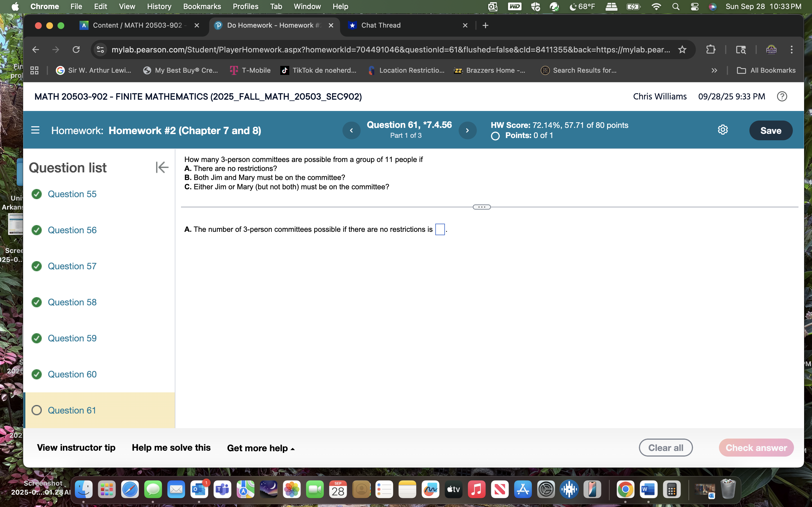Viewport: 812px width, 507px height.
Task: Collapse the Question list panel
Action: point(162,167)
